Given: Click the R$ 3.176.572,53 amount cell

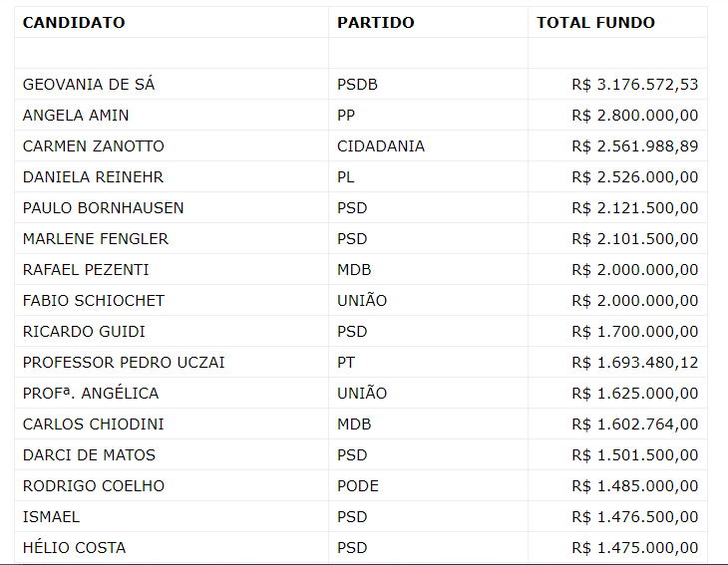Looking at the screenshot, I should pyautogui.click(x=635, y=85).
